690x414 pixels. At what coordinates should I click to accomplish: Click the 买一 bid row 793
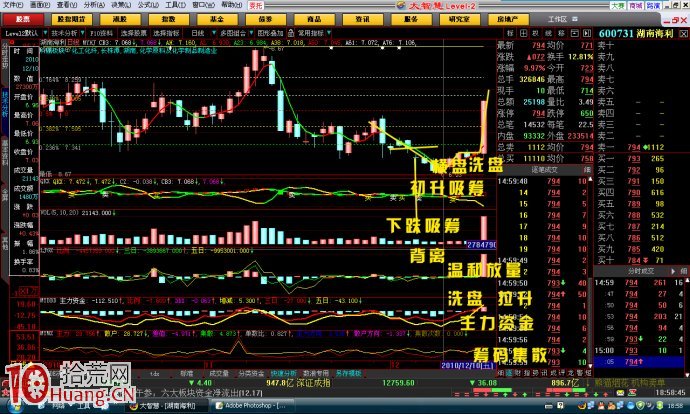[x=641, y=158]
